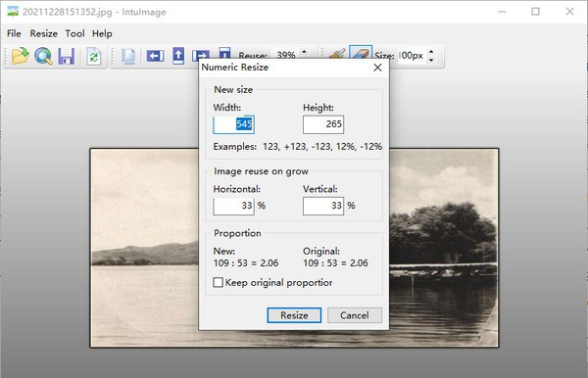Click the Width input field
588x378 pixels.
coord(233,124)
